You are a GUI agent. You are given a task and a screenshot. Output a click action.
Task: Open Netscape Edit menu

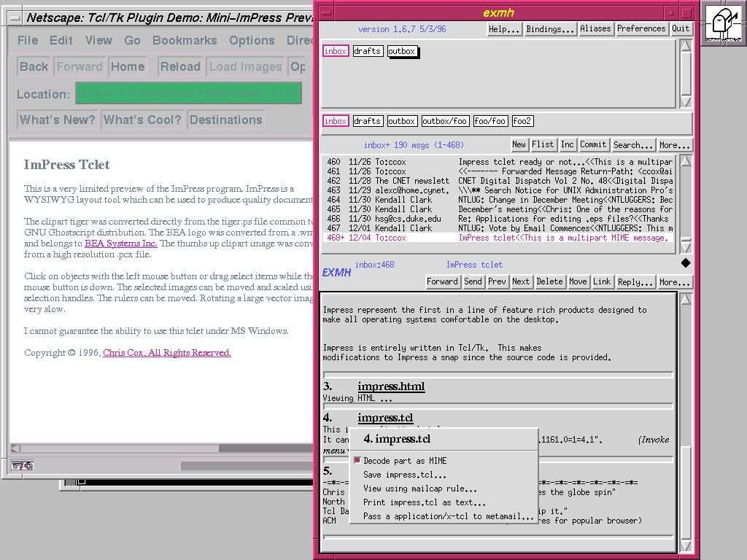[61, 41]
